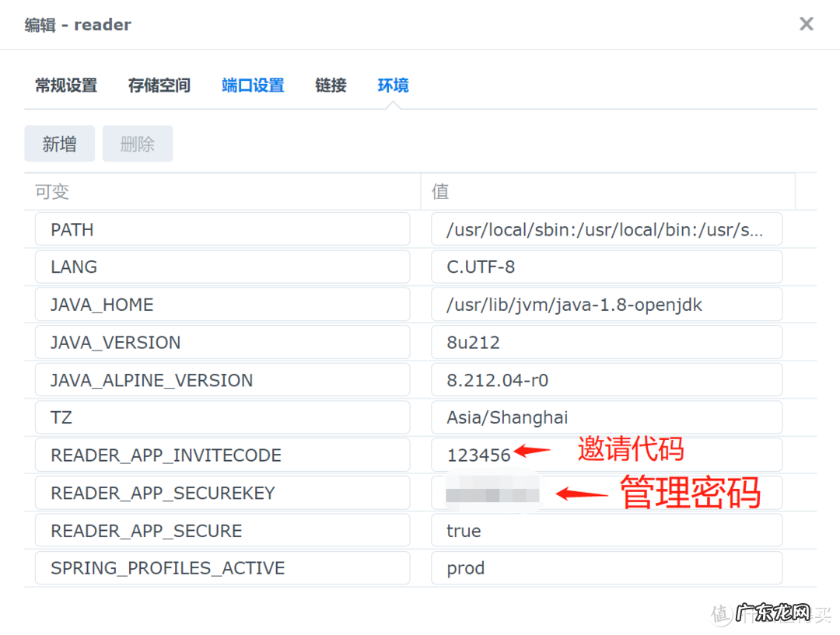
Task: Click the JAVA_ALPINE_VERSION value field
Action: point(607,379)
